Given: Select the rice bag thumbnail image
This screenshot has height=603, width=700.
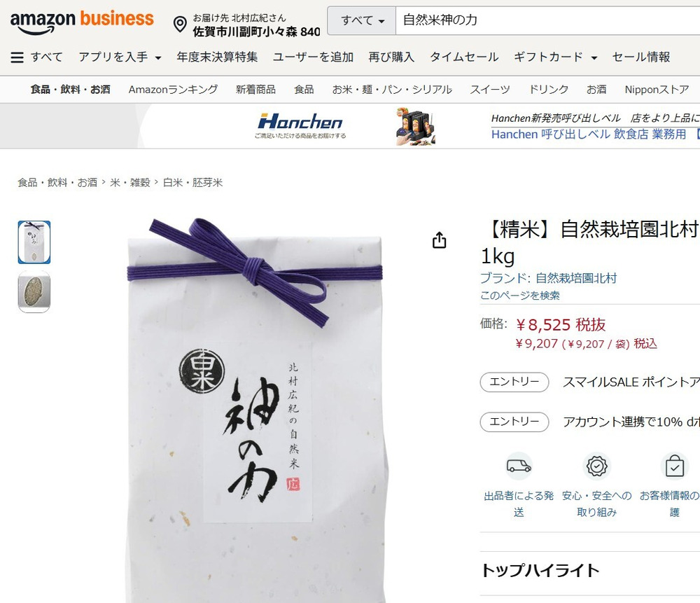Looking at the screenshot, I should point(34,242).
